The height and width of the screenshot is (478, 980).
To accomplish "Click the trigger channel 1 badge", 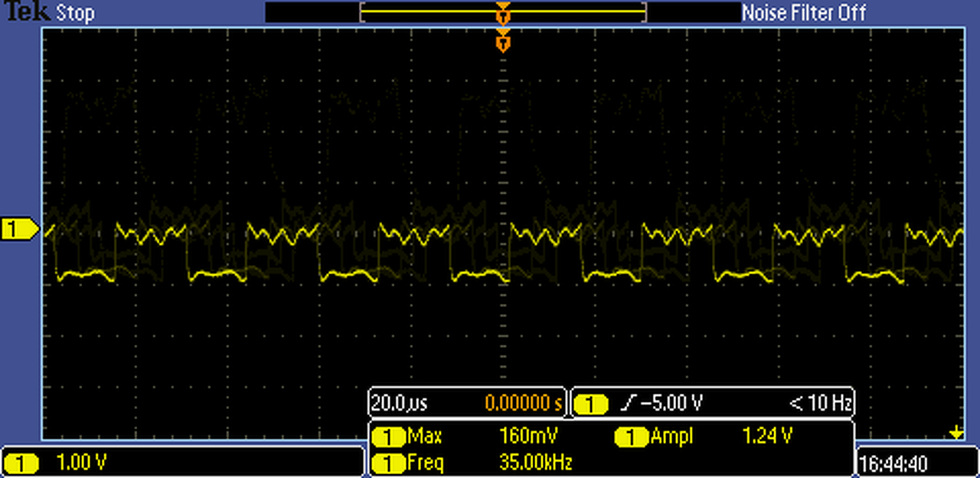I will [x=591, y=403].
